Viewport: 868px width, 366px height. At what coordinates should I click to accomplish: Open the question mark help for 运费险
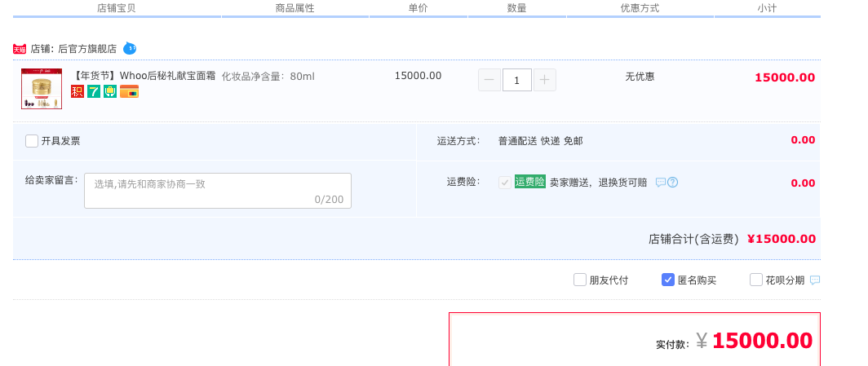click(672, 182)
